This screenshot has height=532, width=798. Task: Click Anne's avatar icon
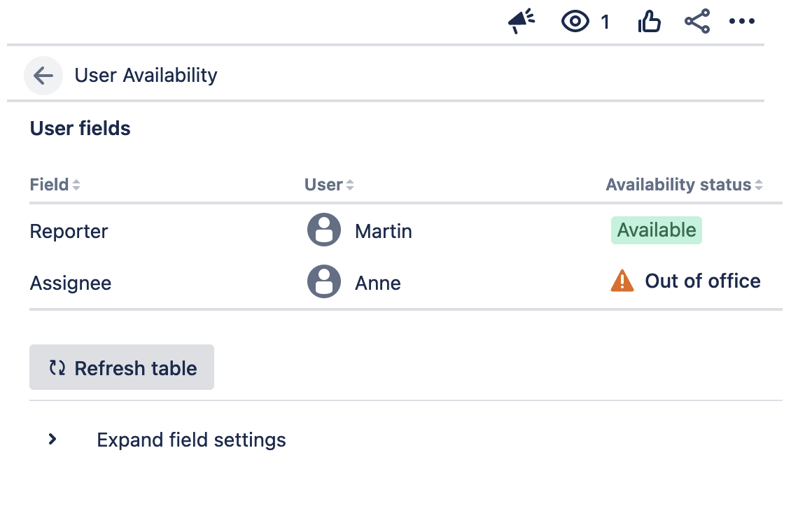click(x=324, y=281)
